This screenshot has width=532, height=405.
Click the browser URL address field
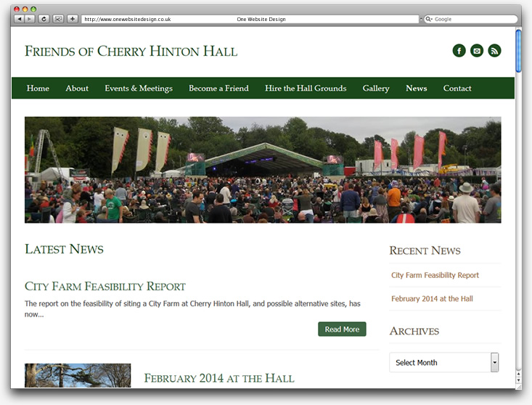coord(250,19)
